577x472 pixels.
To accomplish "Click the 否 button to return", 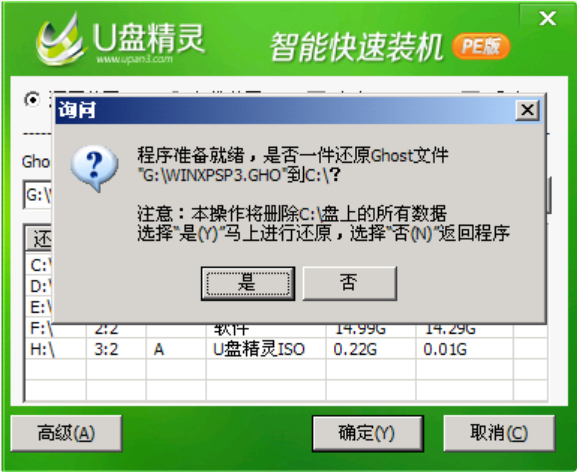I will (x=350, y=283).
